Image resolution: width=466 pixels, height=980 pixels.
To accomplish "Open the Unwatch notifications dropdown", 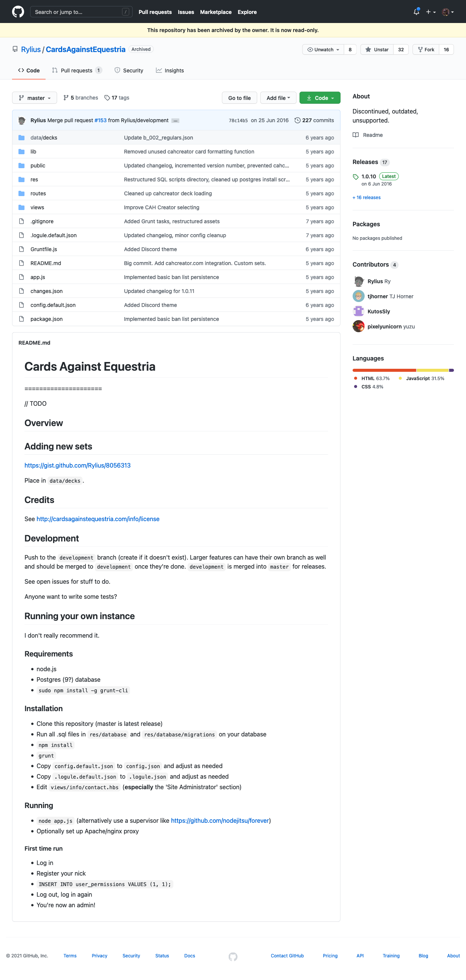I will pos(323,49).
